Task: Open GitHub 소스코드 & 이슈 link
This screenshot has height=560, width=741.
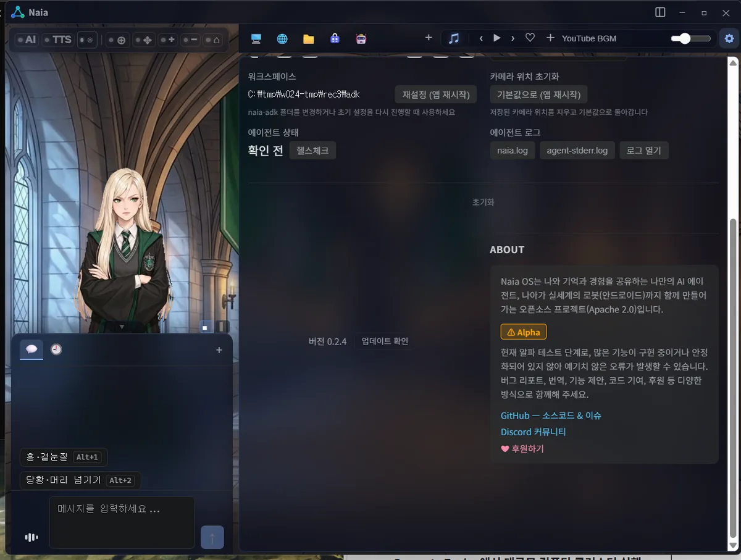Action: click(x=551, y=416)
